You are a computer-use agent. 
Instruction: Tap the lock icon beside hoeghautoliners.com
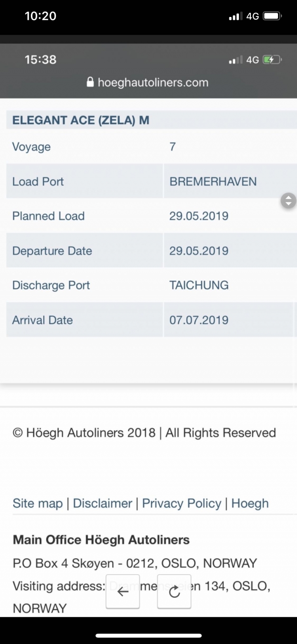click(90, 82)
